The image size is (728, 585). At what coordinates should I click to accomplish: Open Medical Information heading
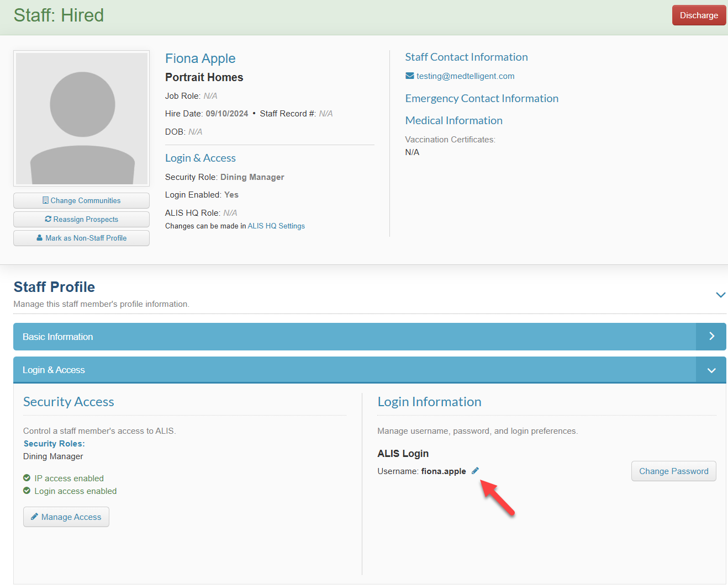click(x=453, y=120)
